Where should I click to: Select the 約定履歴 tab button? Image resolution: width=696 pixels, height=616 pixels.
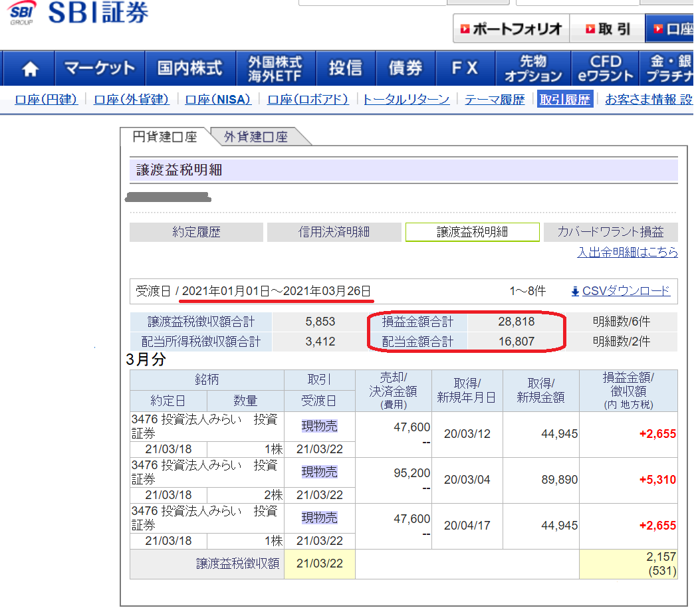pos(196,232)
